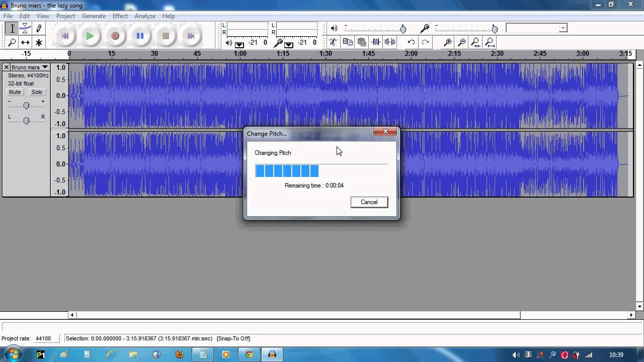
Task: Click microphone icon beside record meter
Action: click(x=278, y=43)
